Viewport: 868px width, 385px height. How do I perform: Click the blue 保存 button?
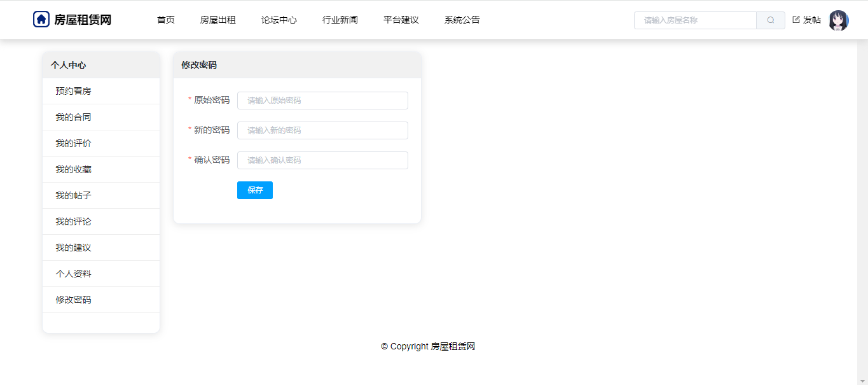[255, 190]
